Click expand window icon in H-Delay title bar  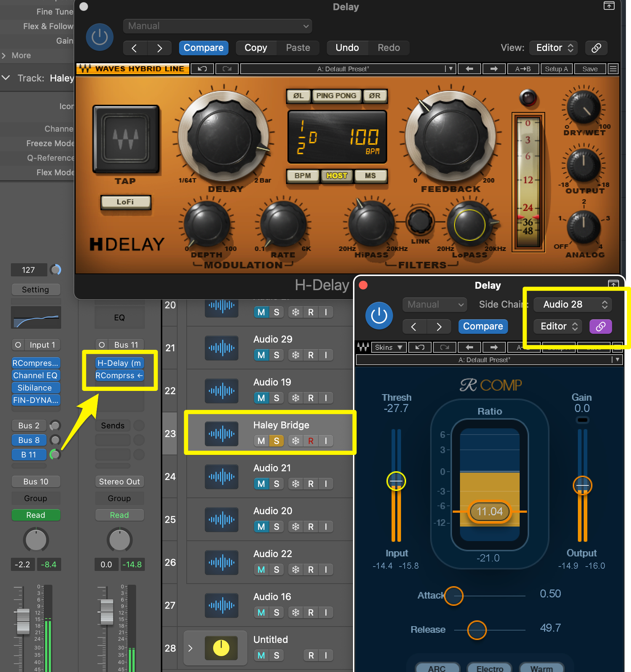click(x=609, y=6)
